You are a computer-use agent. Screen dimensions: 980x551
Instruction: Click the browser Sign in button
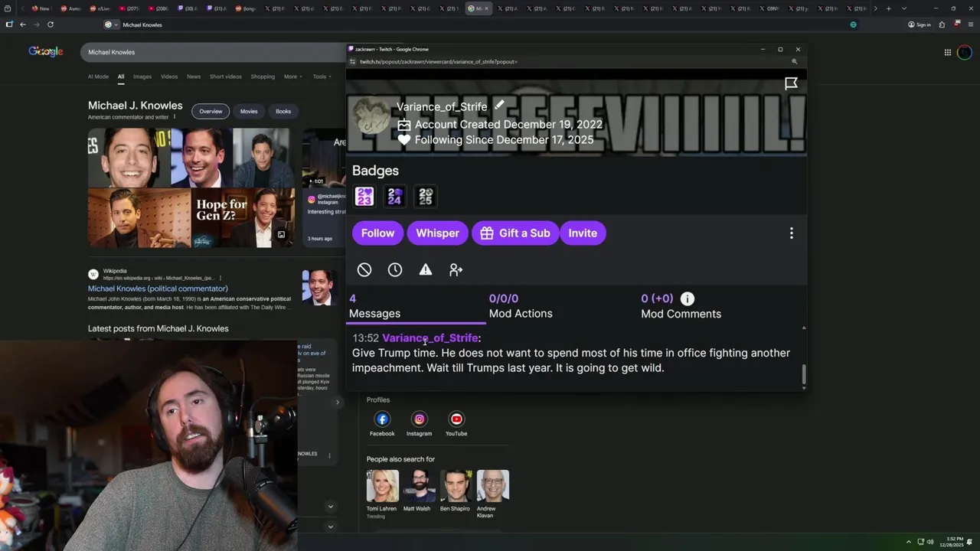(x=920, y=24)
